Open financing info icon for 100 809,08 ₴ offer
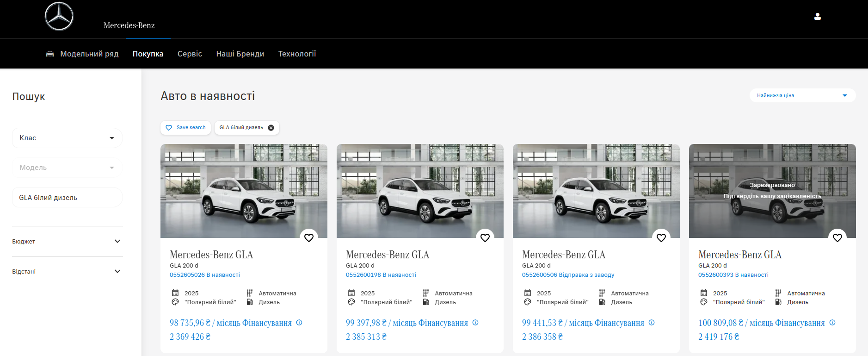868x356 pixels. (832, 323)
